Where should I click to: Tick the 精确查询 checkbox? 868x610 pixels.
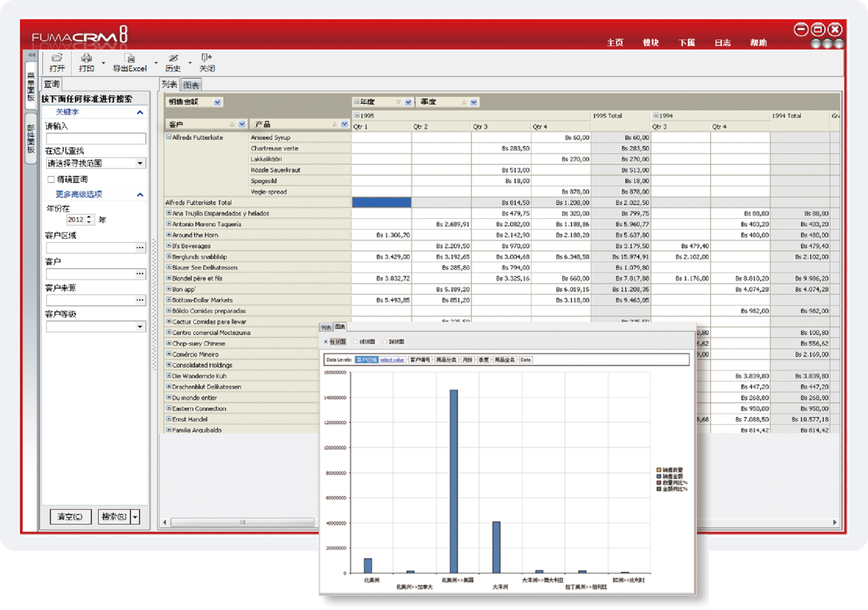point(51,180)
